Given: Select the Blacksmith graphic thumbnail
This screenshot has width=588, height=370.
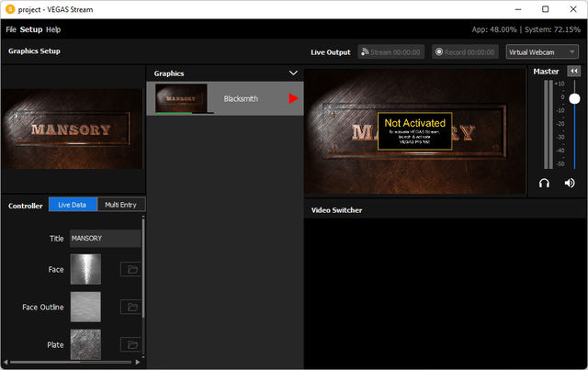Looking at the screenshot, I should pyautogui.click(x=181, y=97).
